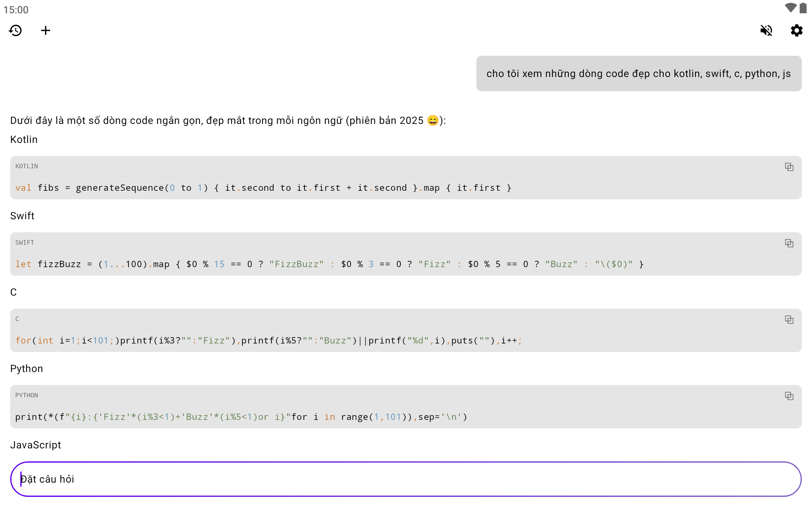This screenshot has height=507, width=812.
Task: Click the KOTLIN language label in code header
Action: (x=27, y=166)
